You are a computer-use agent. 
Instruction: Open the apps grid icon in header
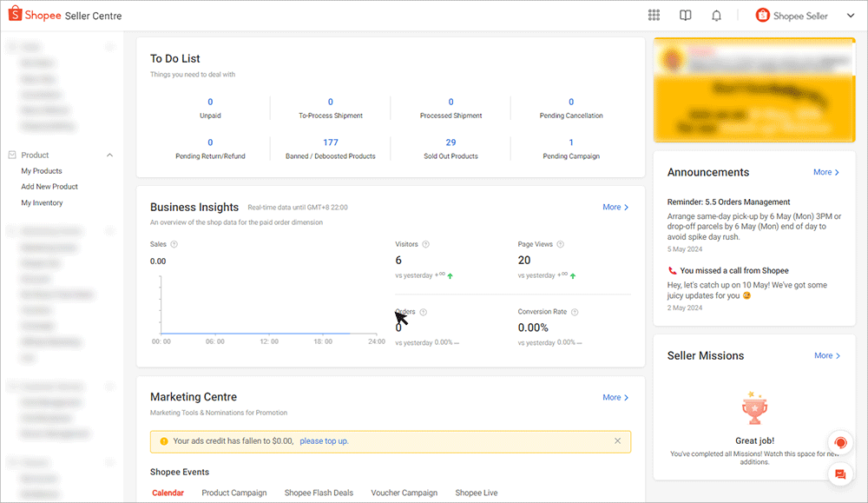coord(654,16)
